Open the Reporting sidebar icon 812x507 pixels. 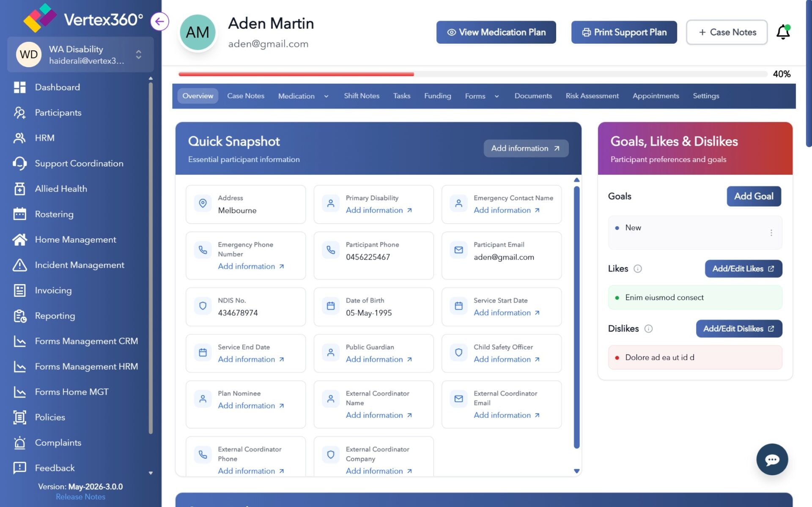20,315
